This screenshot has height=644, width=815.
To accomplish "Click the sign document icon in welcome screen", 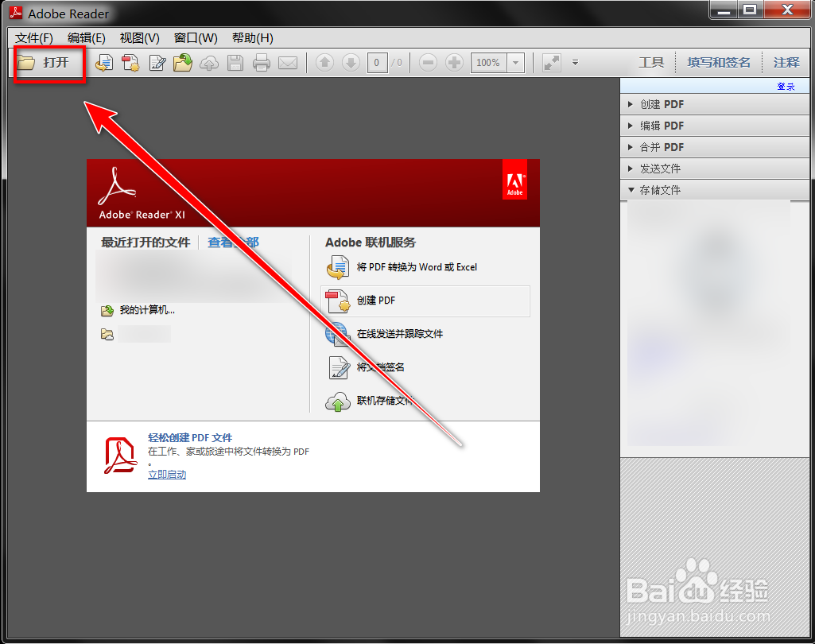I will (x=339, y=367).
